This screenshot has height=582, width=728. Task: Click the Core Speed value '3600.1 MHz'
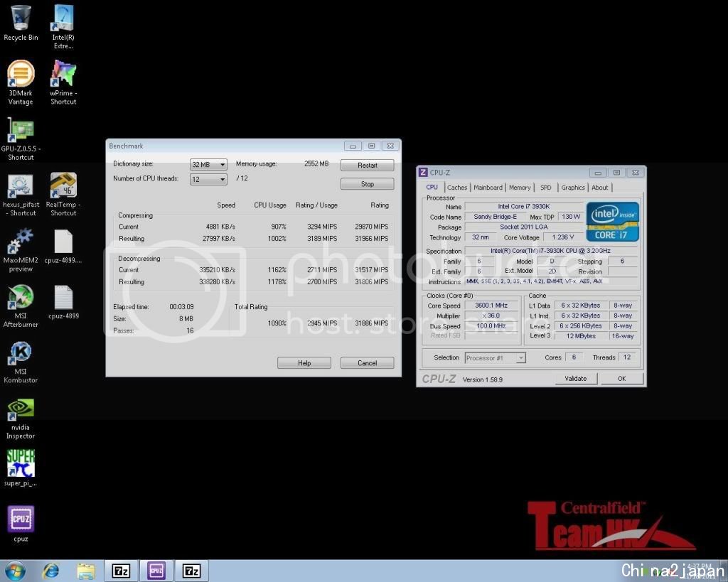click(x=491, y=306)
